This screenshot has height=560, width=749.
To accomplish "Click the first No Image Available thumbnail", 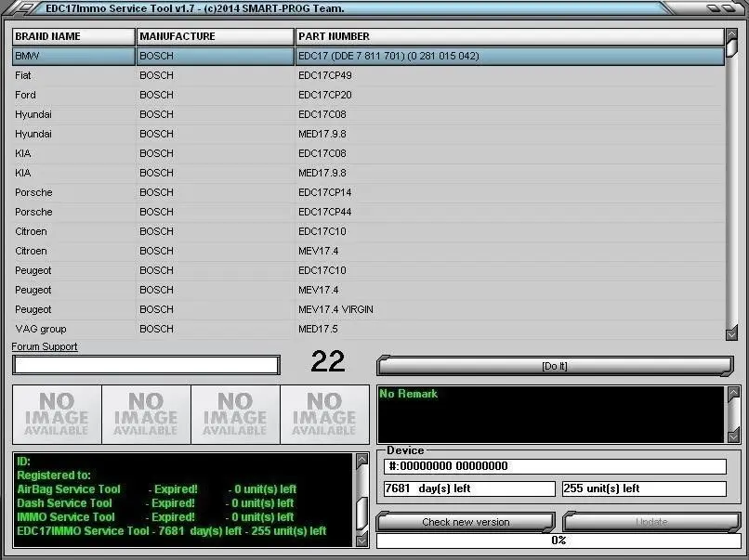I will point(57,414).
